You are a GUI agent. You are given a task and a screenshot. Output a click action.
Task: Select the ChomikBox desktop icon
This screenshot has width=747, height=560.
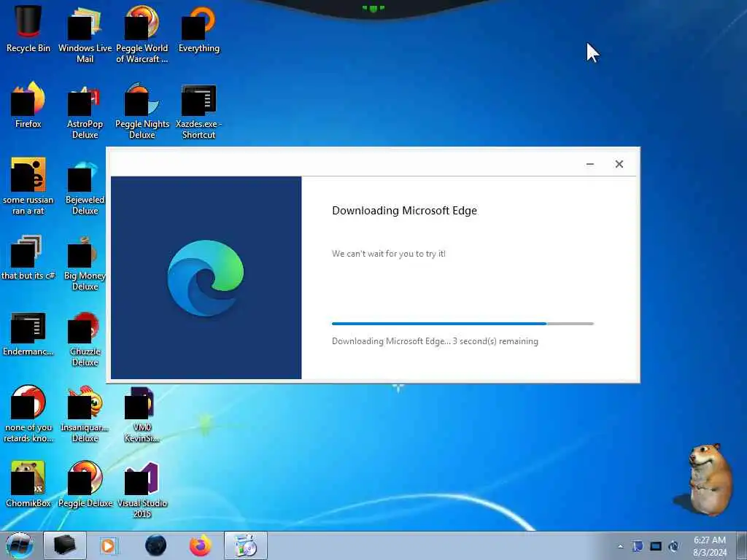(x=28, y=484)
